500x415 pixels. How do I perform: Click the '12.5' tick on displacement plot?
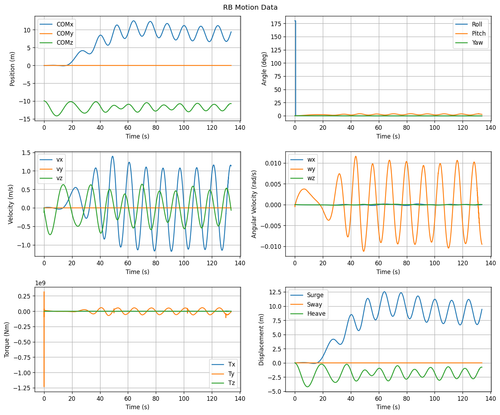tap(276, 292)
